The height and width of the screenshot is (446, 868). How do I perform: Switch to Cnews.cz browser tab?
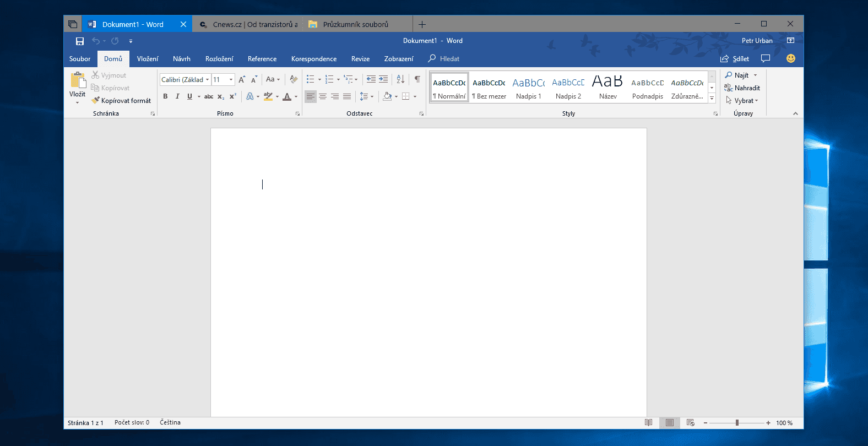pyautogui.click(x=248, y=24)
